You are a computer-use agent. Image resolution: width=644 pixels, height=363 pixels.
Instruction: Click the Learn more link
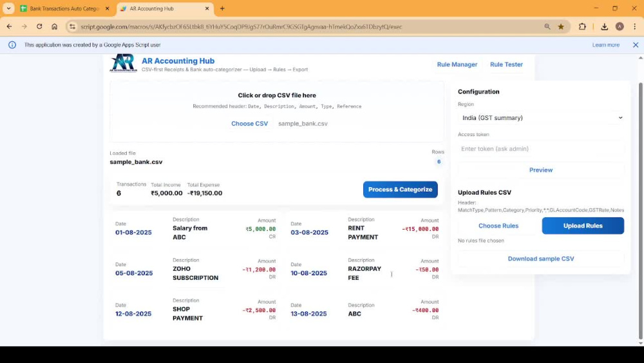coord(605,44)
